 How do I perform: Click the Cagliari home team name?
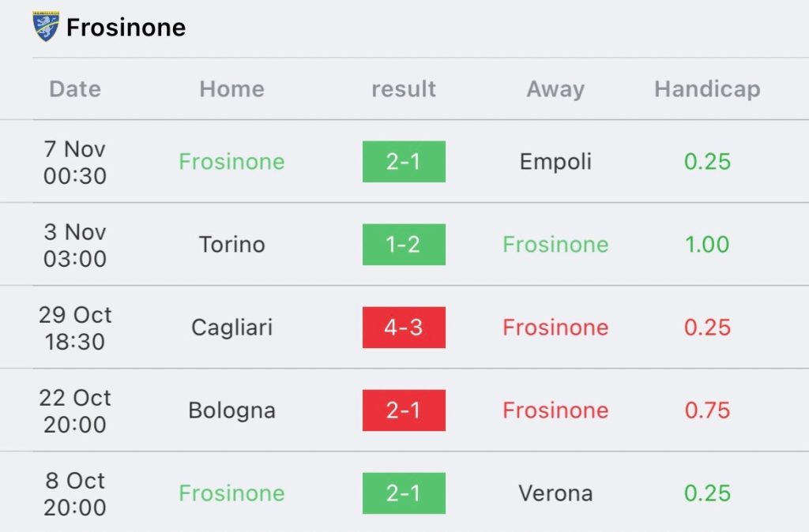click(x=231, y=328)
